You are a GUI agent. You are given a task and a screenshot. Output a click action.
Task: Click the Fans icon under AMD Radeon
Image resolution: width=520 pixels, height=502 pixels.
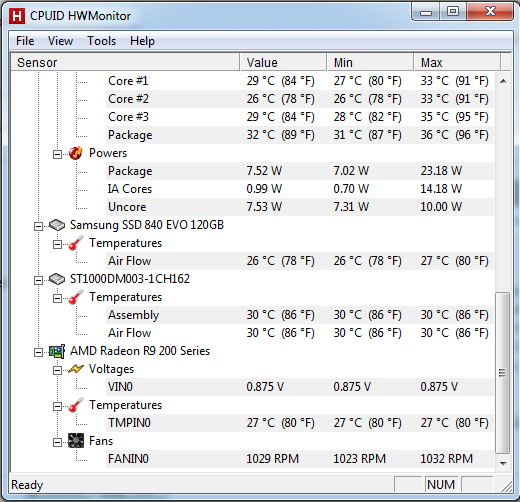click(76, 441)
